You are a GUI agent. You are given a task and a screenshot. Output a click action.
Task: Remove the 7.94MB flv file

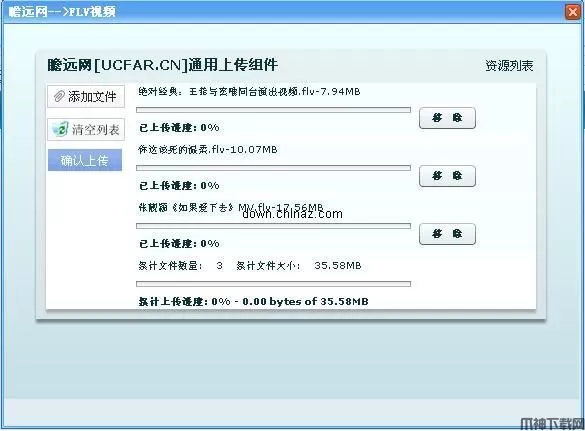point(447,118)
